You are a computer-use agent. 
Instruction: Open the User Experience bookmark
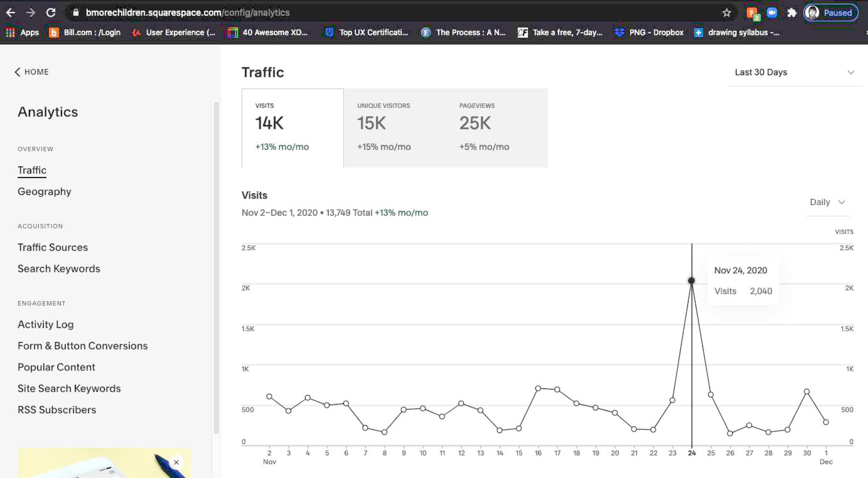(174, 33)
